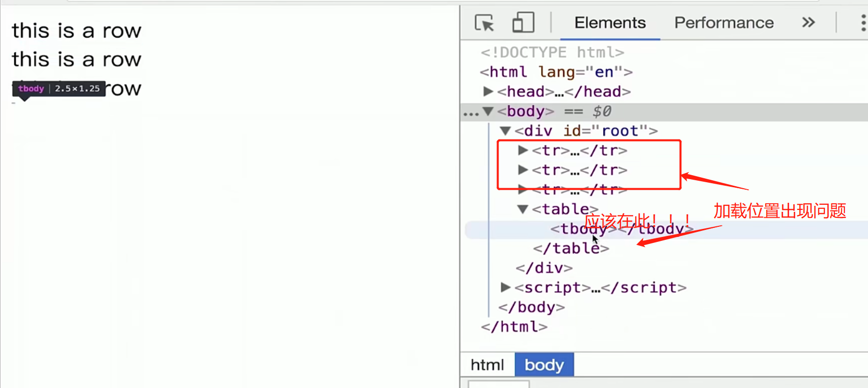The width and height of the screenshot is (868, 388).
Task: Expand the first tr element
Action: click(523, 150)
